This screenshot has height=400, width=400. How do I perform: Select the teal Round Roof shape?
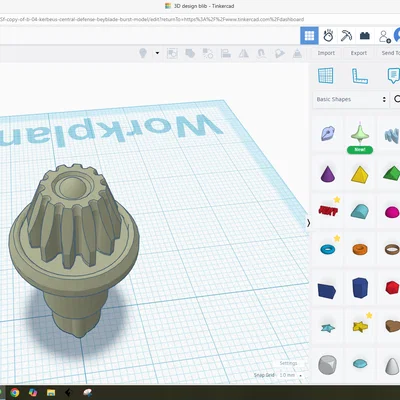[360, 211]
